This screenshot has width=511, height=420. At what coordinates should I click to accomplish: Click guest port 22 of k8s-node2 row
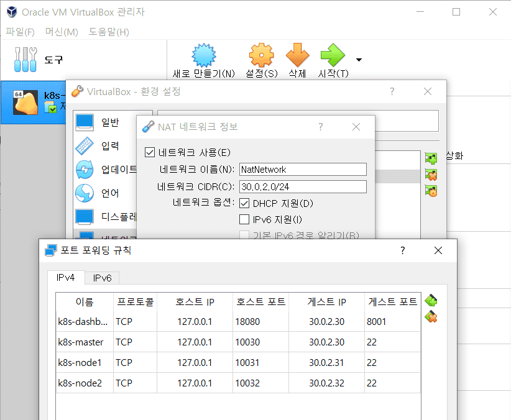click(392, 383)
